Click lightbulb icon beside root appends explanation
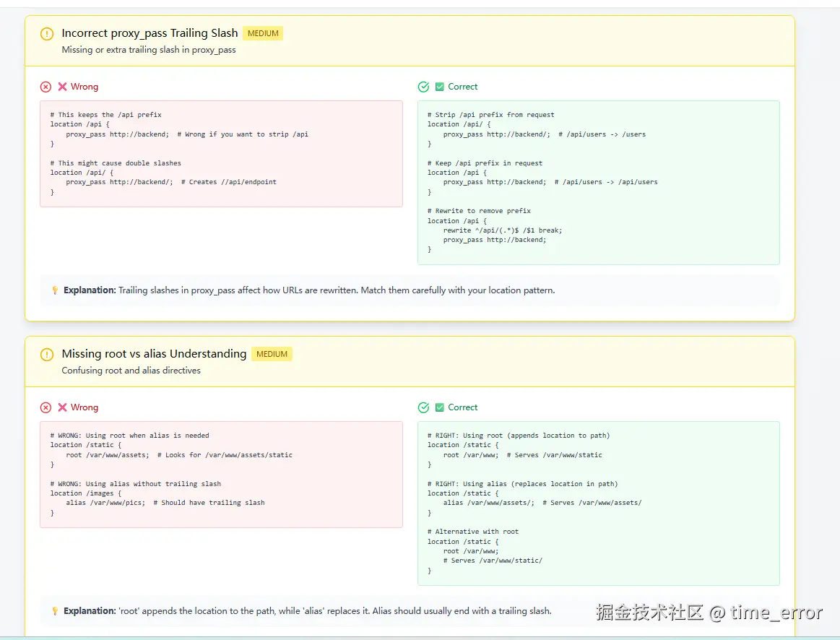840x640 pixels. 55,611
